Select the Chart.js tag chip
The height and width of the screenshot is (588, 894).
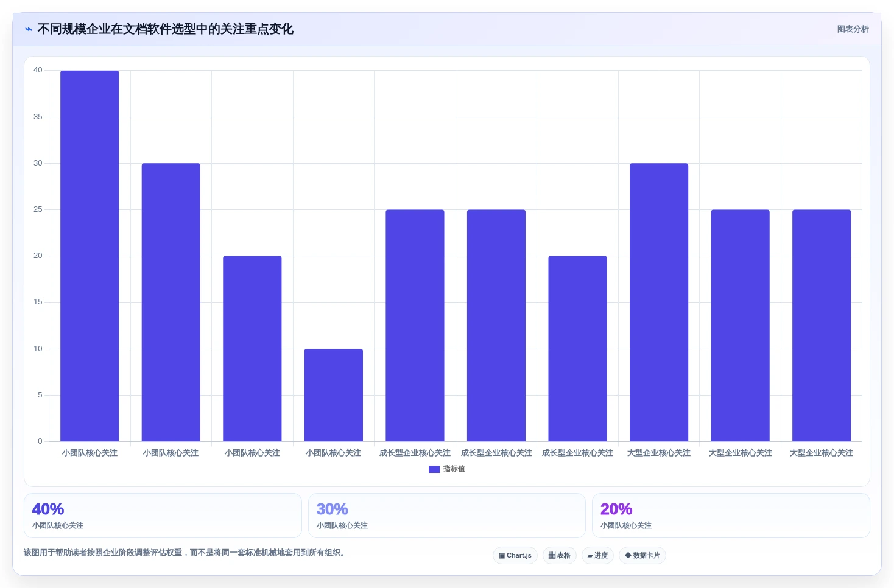click(x=515, y=556)
